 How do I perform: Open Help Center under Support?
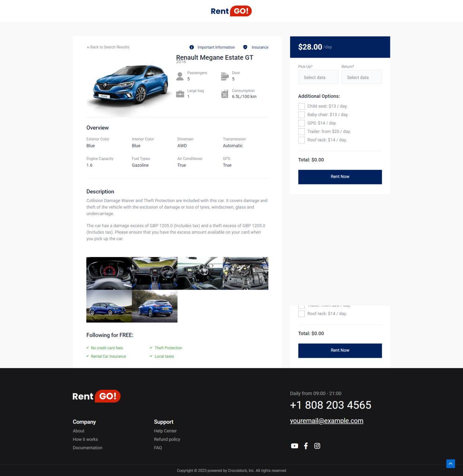click(165, 431)
